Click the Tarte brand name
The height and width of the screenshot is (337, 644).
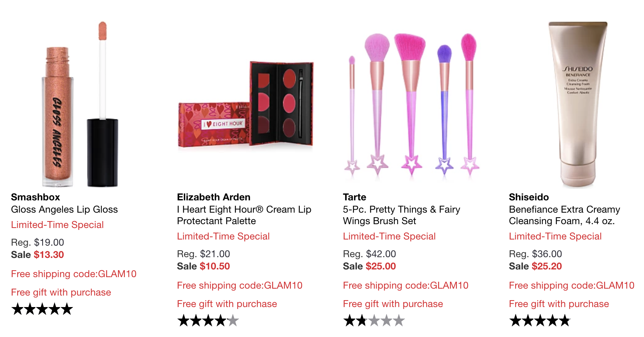click(355, 197)
